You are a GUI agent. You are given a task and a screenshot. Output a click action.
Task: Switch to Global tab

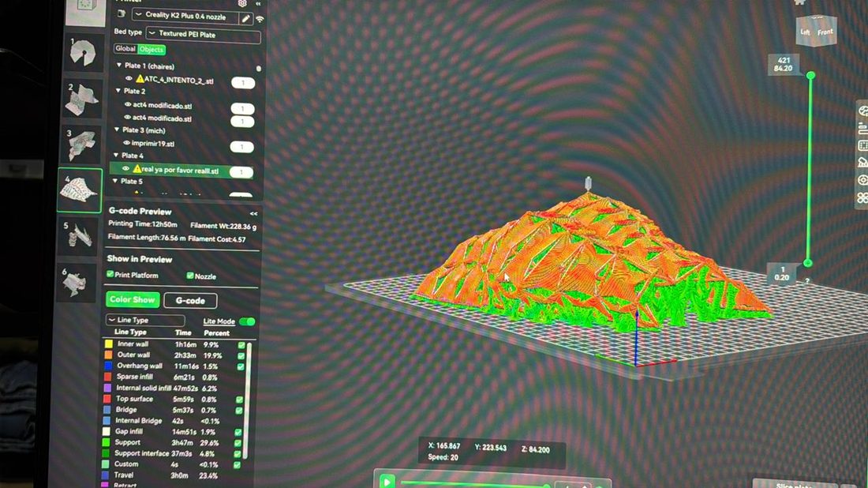125,49
